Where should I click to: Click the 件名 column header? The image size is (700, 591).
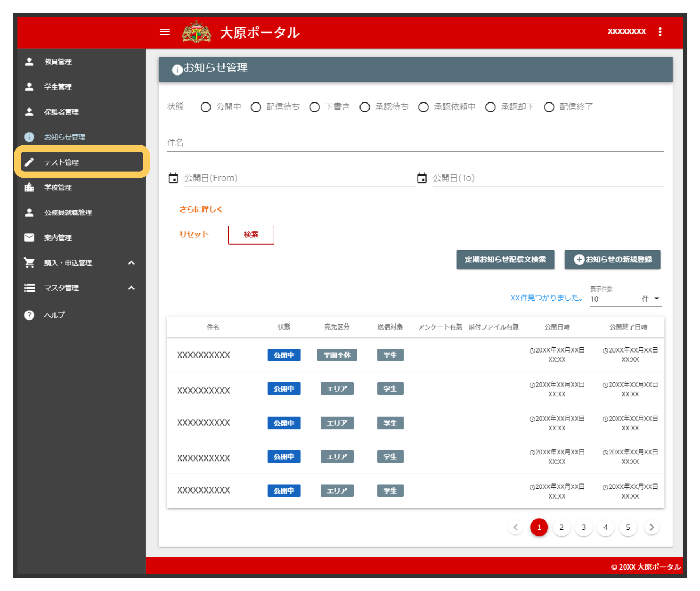(x=213, y=327)
